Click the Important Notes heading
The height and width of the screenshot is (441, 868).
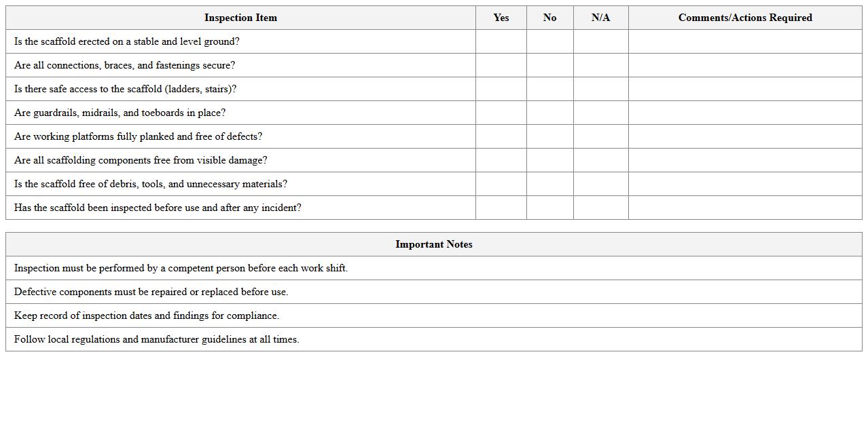[433, 244]
